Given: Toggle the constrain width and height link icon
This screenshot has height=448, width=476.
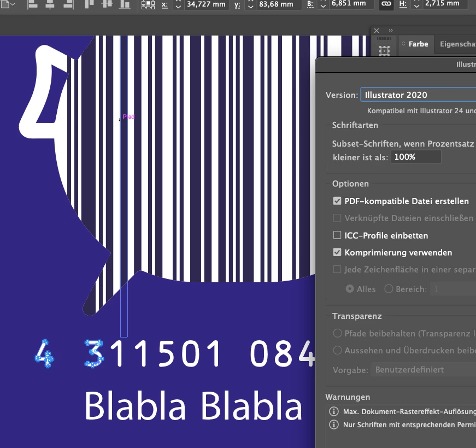Looking at the screenshot, I should (386, 4).
